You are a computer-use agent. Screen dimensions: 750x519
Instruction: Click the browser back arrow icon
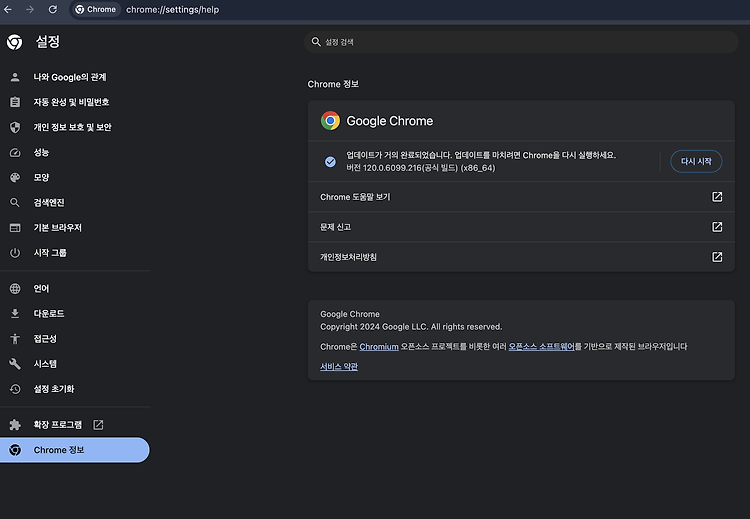pyautogui.click(x=8, y=9)
